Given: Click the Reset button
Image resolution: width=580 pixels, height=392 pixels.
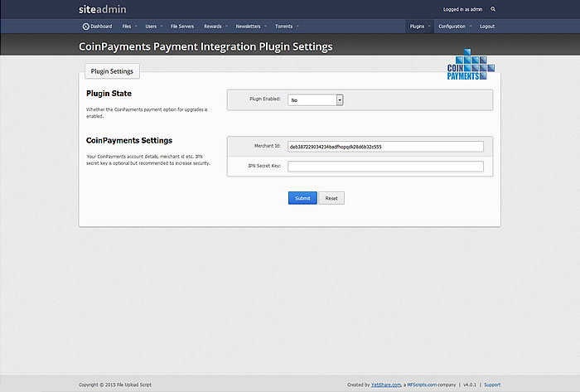Looking at the screenshot, I should pos(331,198).
